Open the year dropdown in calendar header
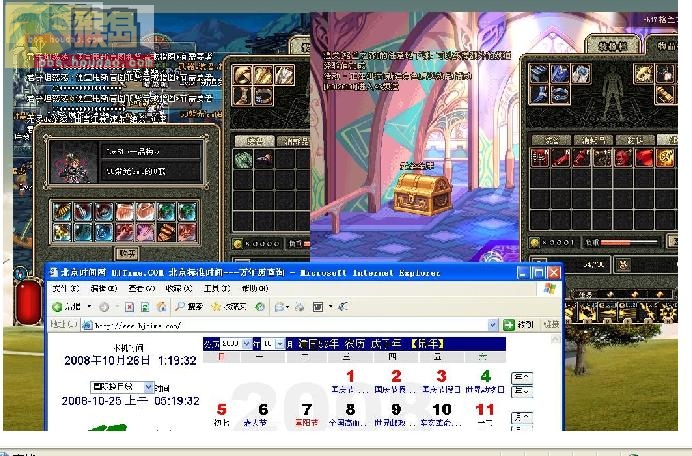The image size is (692, 456). tap(247, 343)
